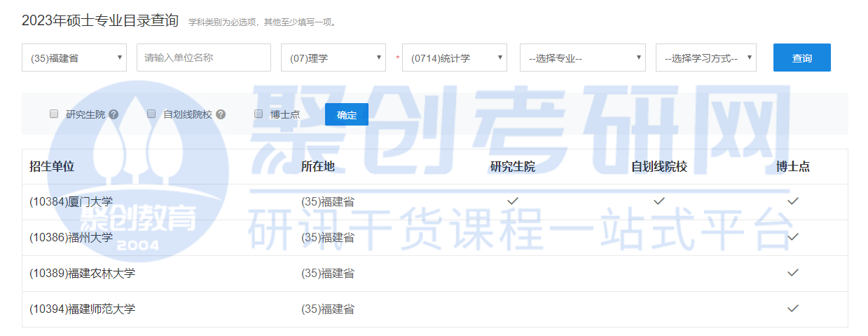The image size is (868, 336).
Task: Open the (35)福建省 province dropdown
Action: [74, 58]
